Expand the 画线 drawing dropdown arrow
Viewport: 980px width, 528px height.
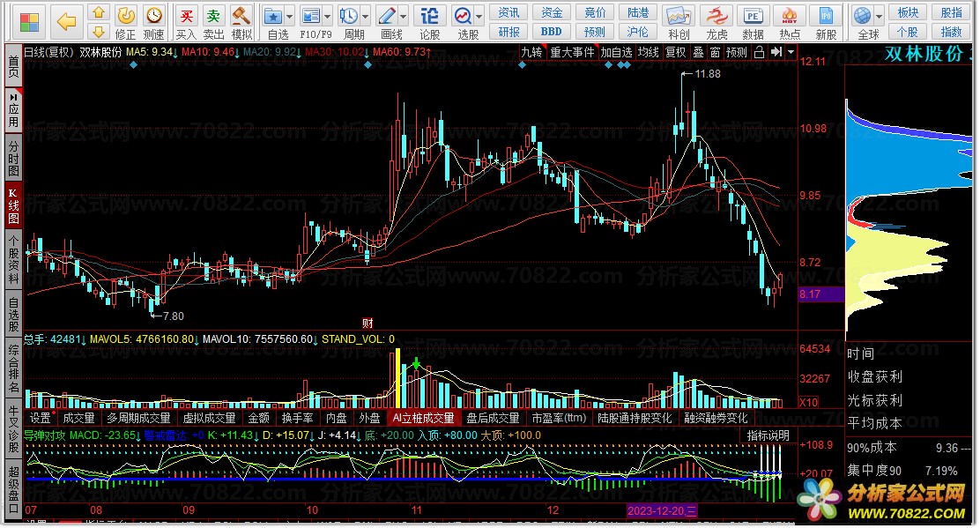point(404,16)
